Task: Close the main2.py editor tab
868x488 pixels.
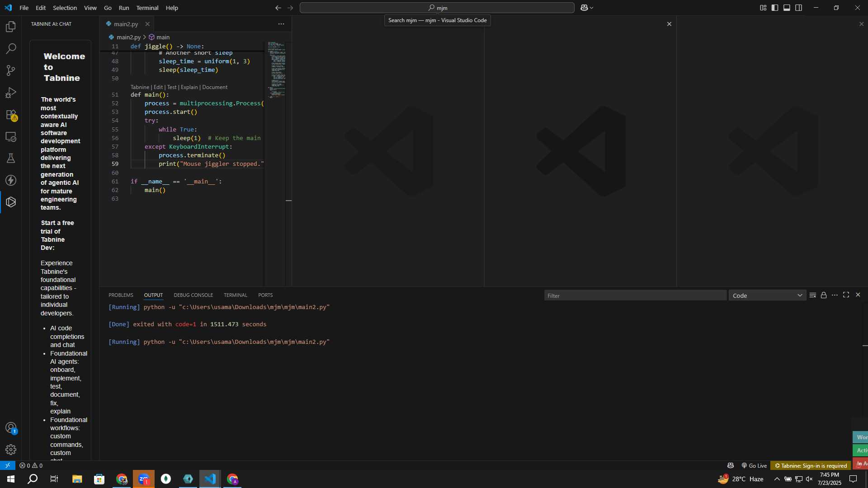Action: 147,24
